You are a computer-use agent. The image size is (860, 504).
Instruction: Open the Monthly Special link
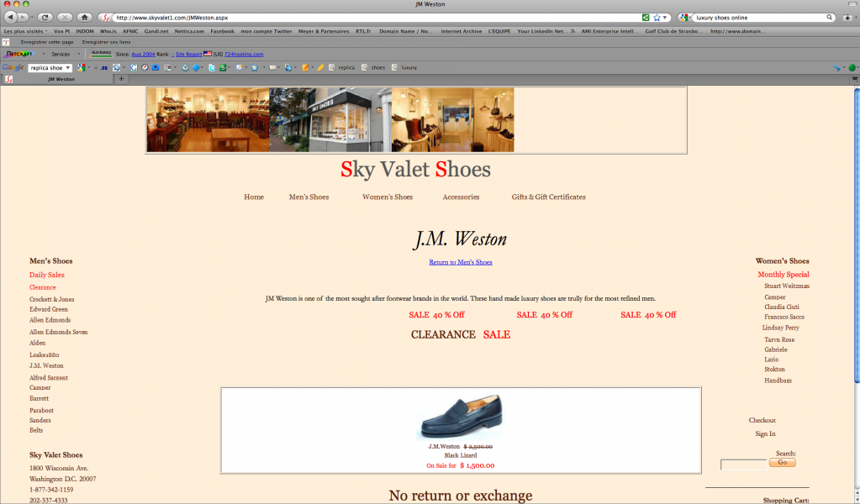[x=783, y=275]
